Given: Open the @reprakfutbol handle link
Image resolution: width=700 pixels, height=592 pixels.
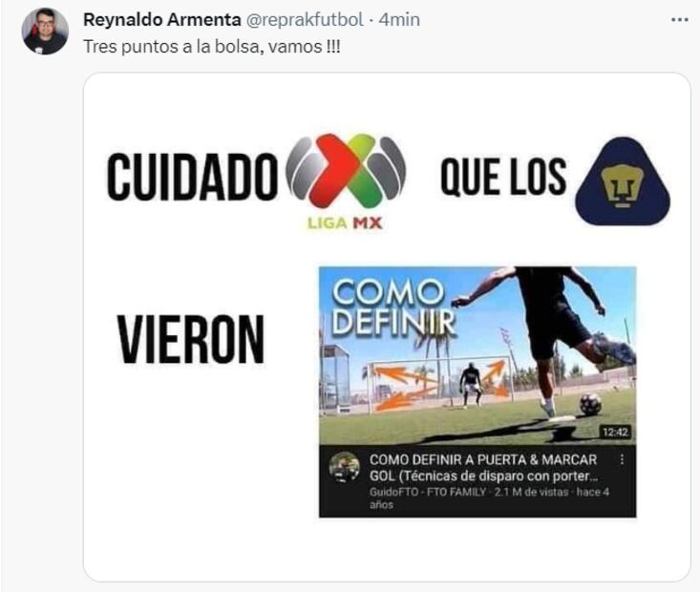Looking at the screenshot, I should pos(305,20).
